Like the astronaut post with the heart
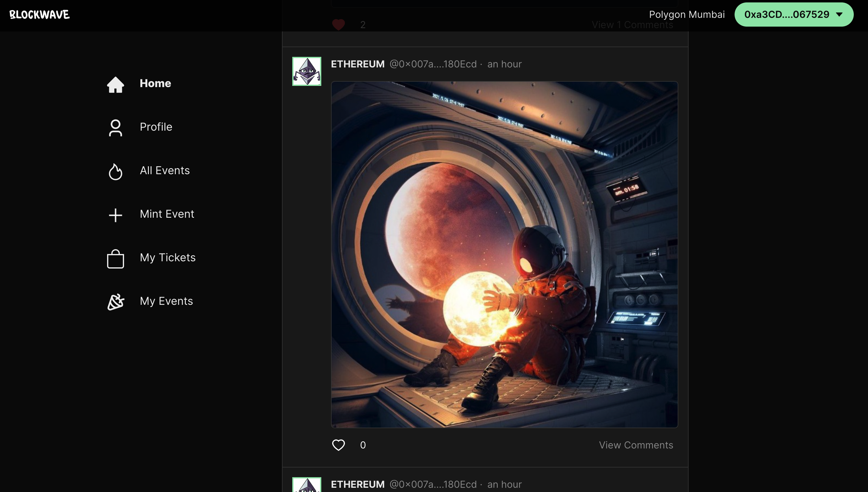This screenshot has width=868, height=492. pyautogui.click(x=338, y=445)
